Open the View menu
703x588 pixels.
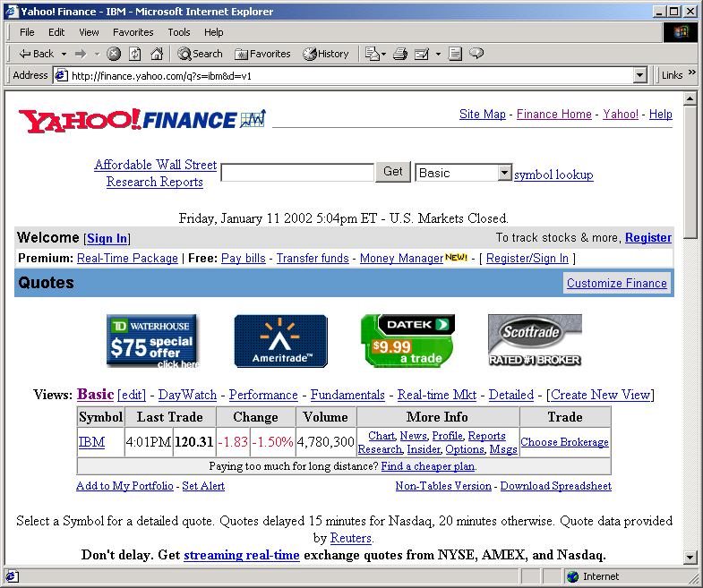coord(89,32)
